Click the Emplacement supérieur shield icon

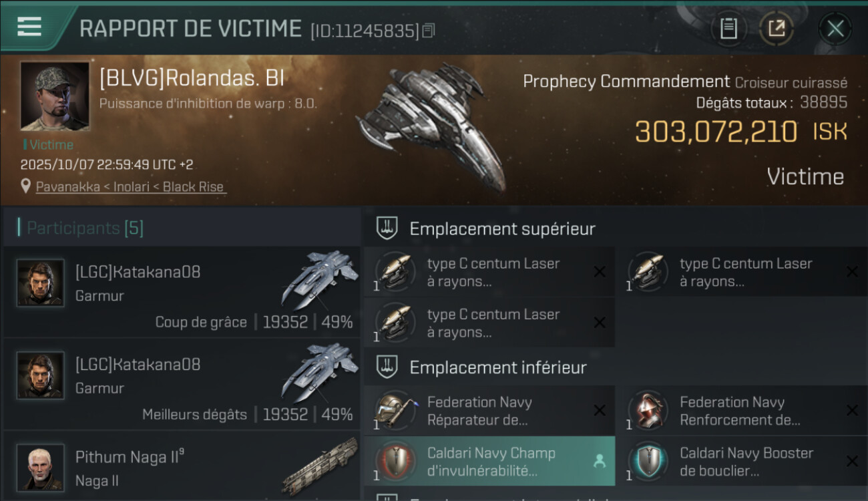click(x=387, y=228)
